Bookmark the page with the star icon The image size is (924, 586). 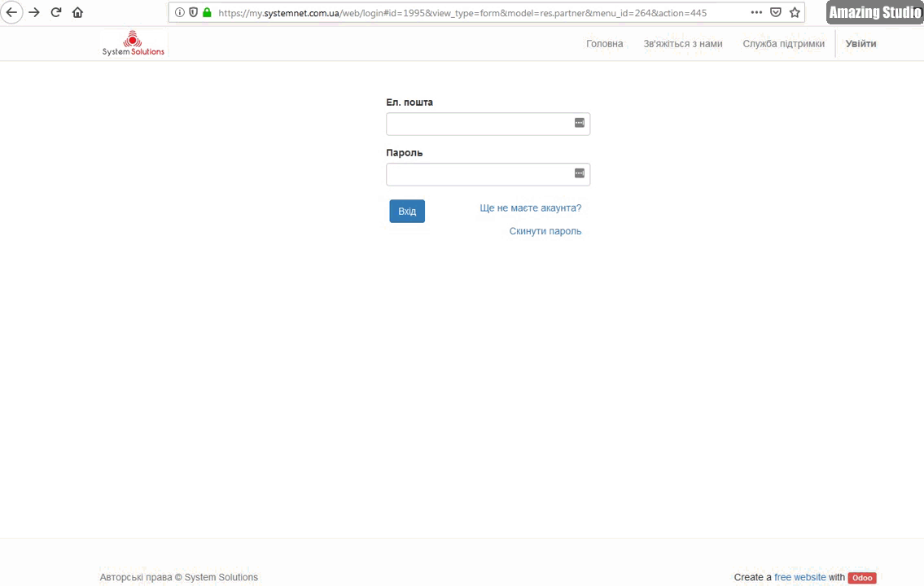(x=795, y=12)
